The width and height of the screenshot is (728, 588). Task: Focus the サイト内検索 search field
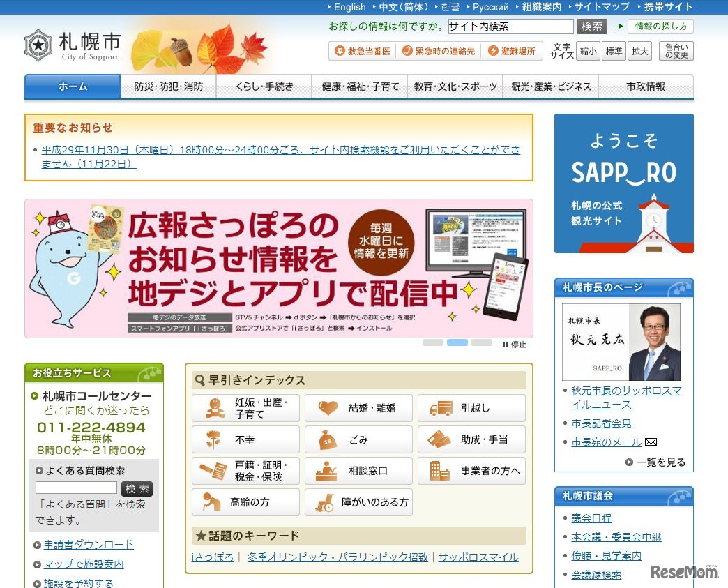click(510, 27)
